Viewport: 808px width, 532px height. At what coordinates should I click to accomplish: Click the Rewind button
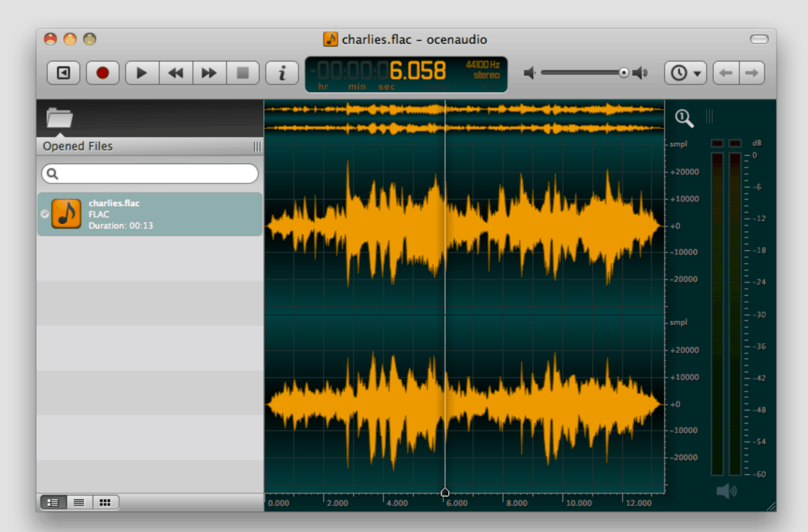coord(176,73)
